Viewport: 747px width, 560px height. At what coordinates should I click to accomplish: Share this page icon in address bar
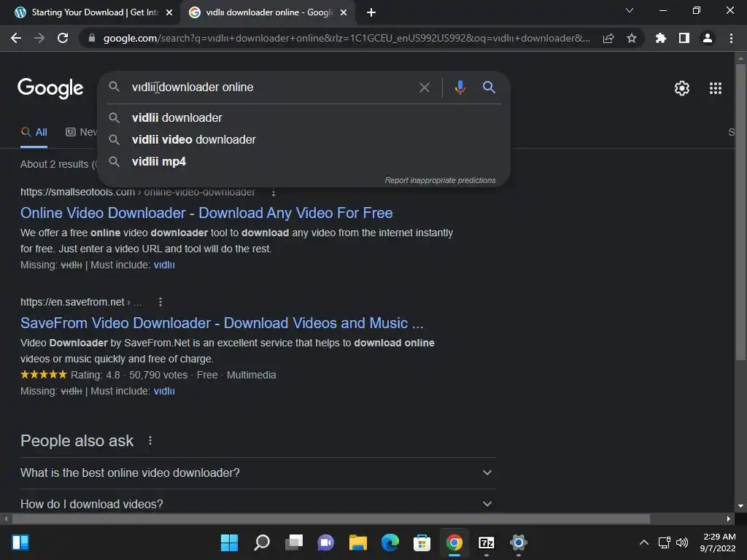click(x=608, y=38)
